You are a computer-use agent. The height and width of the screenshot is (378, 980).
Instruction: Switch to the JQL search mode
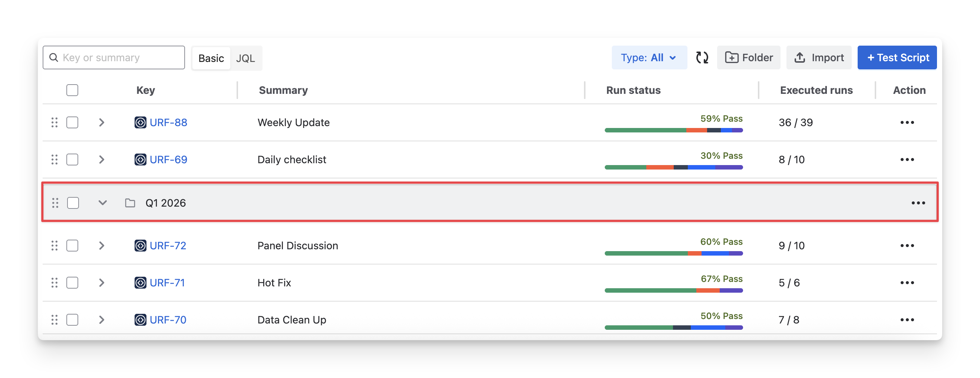tap(245, 58)
